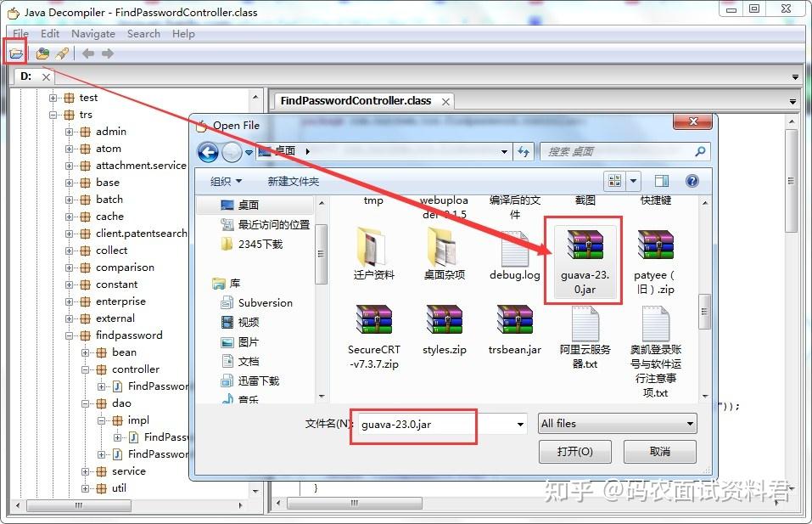Screen dimensions: 812x524
Task: Collapse the trs package node
Action: tap(53, 115)
